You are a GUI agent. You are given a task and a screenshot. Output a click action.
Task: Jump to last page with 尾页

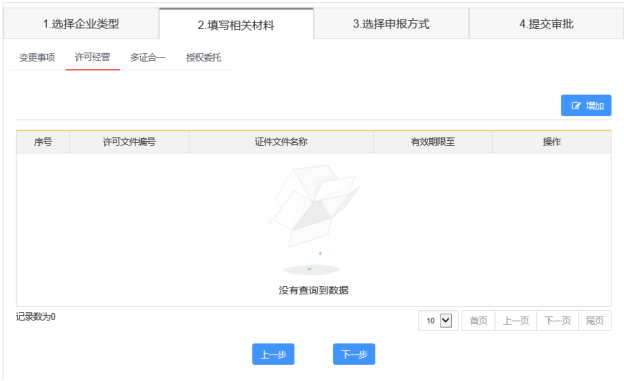[595, 320]
